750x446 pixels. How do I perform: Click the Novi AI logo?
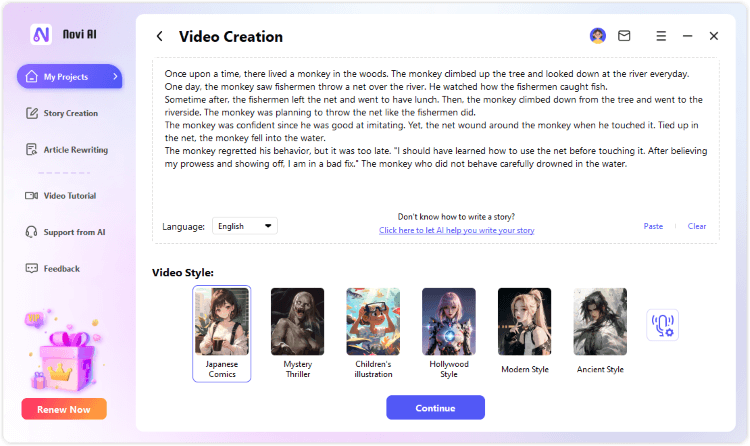41,34
